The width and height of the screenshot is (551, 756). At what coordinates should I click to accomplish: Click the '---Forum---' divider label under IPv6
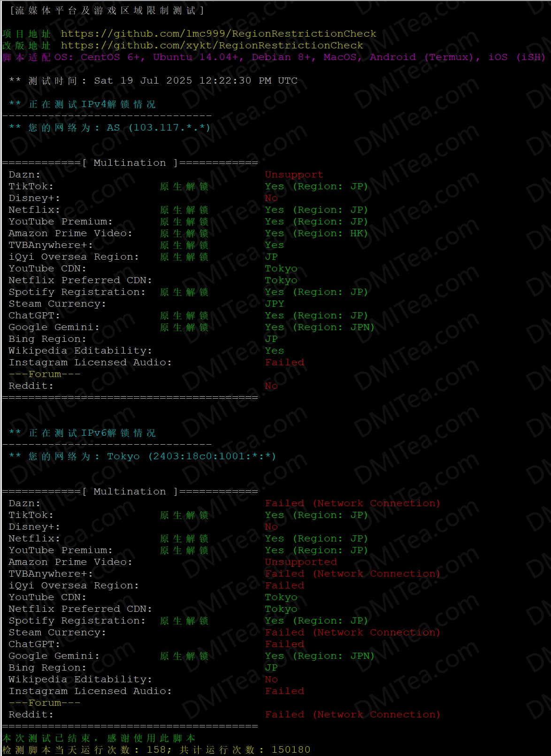(45, 703)
